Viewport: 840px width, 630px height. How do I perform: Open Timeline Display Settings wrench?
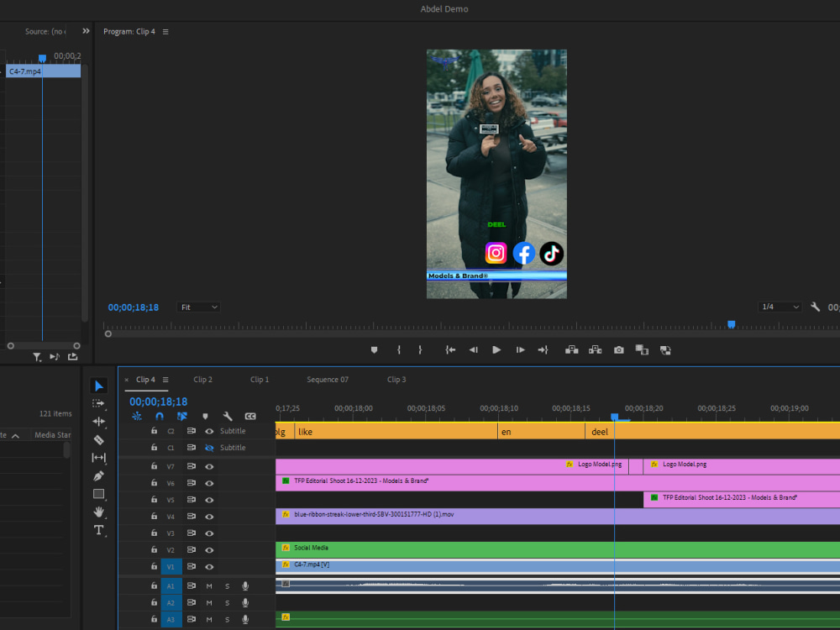pos(228,417)
